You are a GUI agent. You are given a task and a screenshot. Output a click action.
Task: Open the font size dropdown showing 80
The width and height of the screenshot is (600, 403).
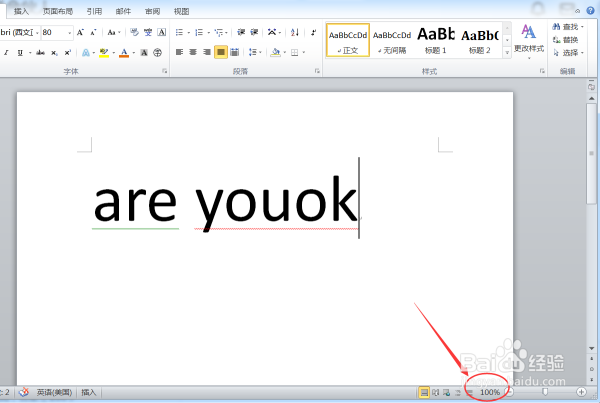69,33
